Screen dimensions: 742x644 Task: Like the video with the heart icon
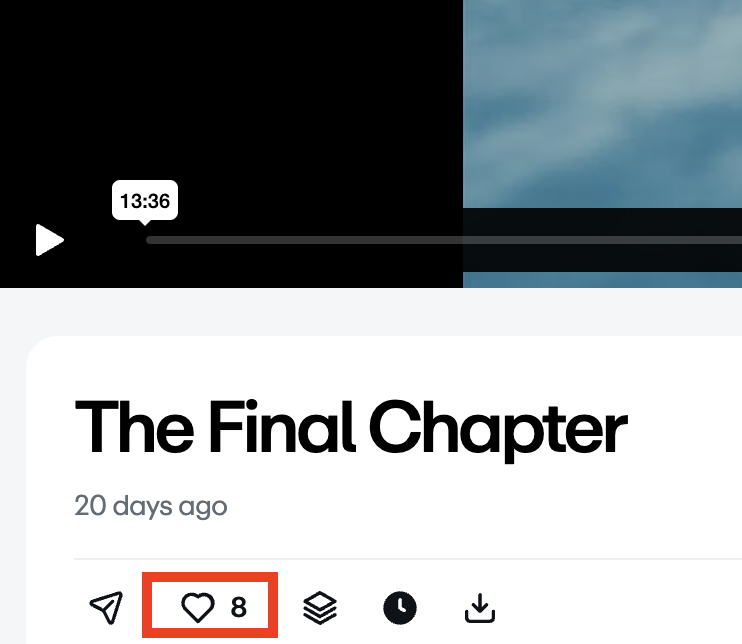tap(198, 608)
